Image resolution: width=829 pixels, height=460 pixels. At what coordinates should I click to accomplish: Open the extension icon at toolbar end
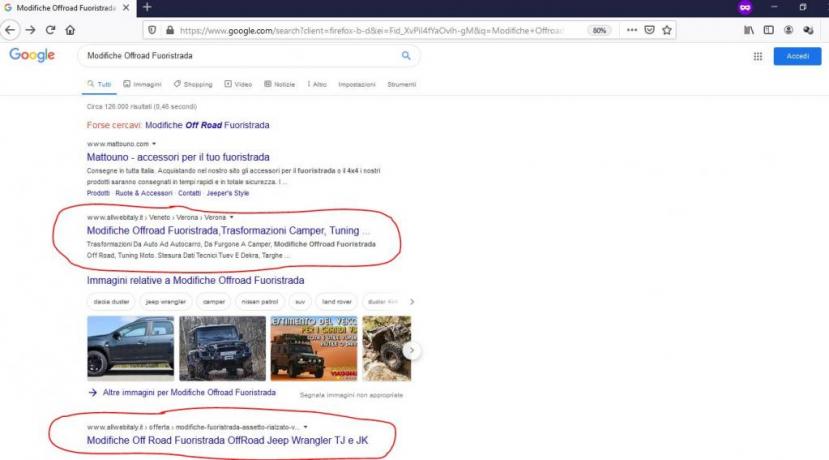[x=808, y=30]
